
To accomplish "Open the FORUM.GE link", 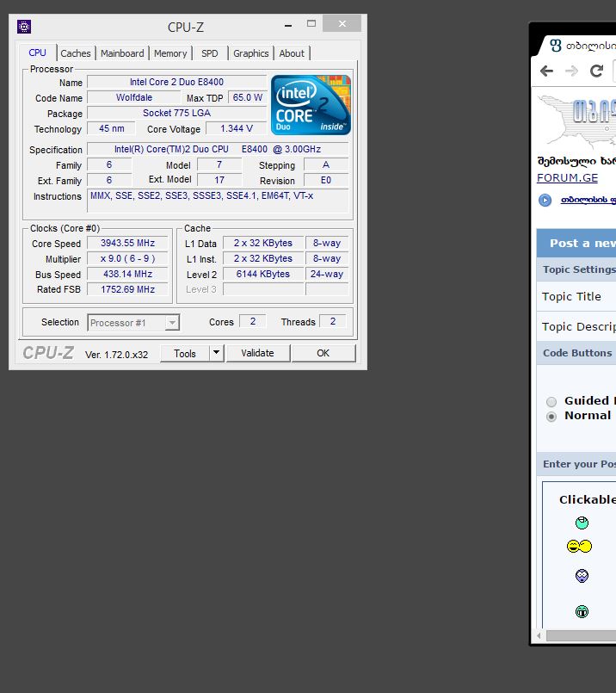I will (567, 178).
